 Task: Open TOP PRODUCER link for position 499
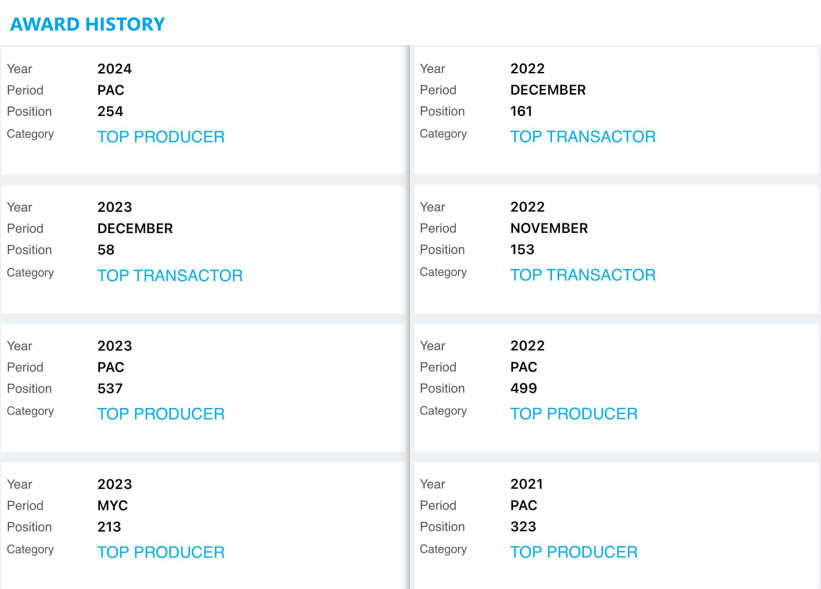pos(573,414)
